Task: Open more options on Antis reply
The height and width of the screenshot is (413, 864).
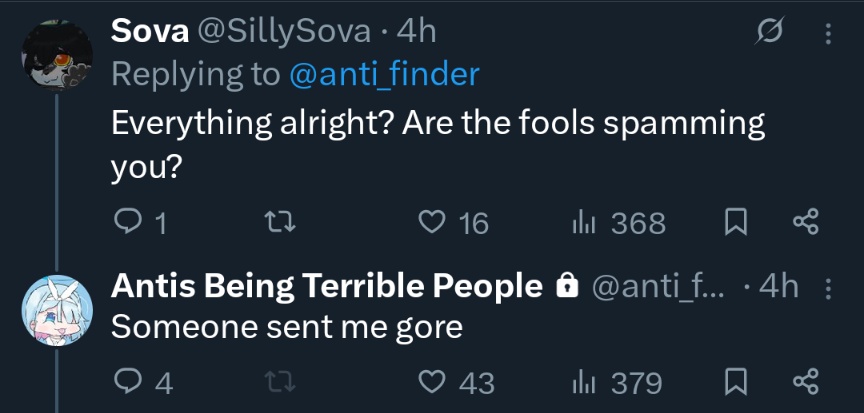Action: click(x=827, y=288)
